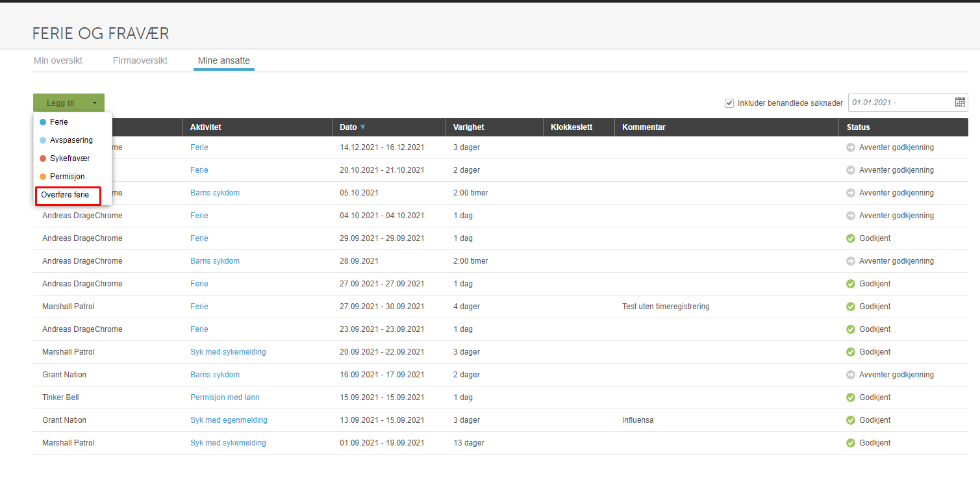Click the green Godkjent checkmark for Tinker Bell
Image resolution: width=980 pixels, height=478 pixels.
click(x=851, y=397)
